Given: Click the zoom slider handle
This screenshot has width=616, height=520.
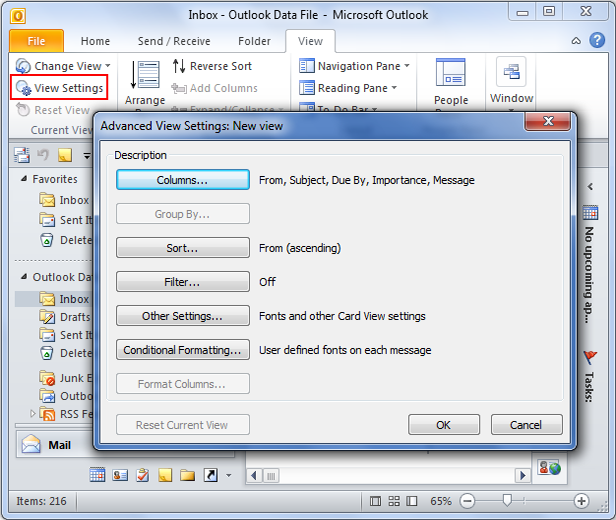Looking at the screenshot, I should (507, 500).
